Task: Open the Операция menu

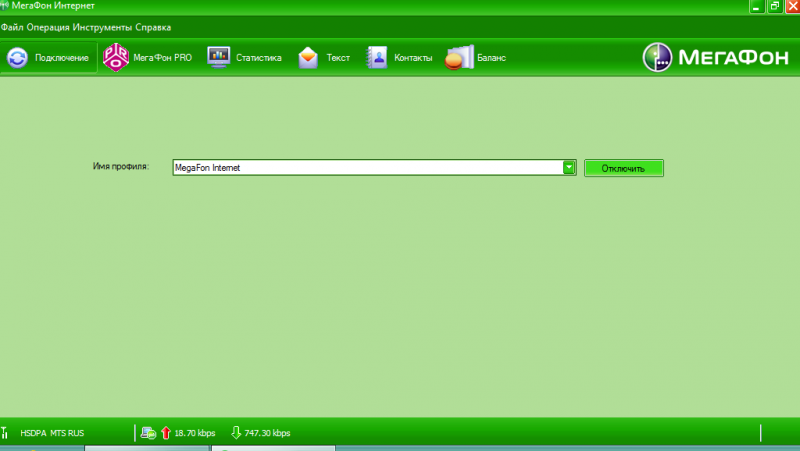Action: click(48, 28)
